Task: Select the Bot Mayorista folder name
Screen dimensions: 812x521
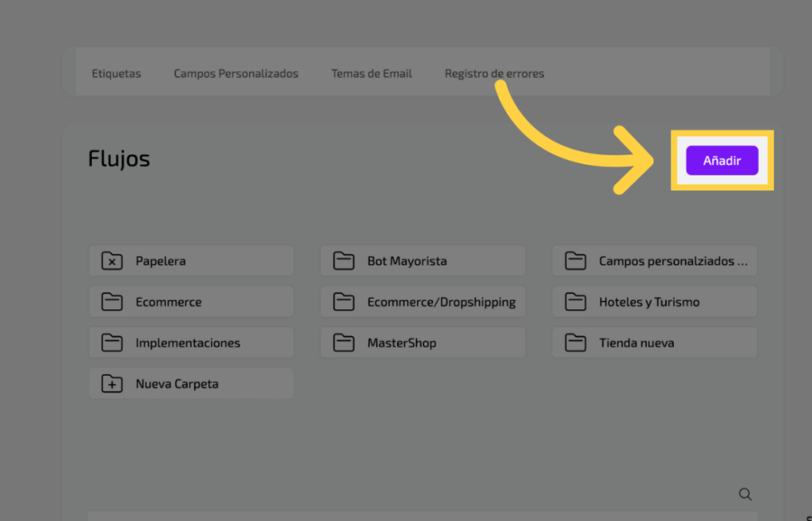Action: click(x=407, y=261)
